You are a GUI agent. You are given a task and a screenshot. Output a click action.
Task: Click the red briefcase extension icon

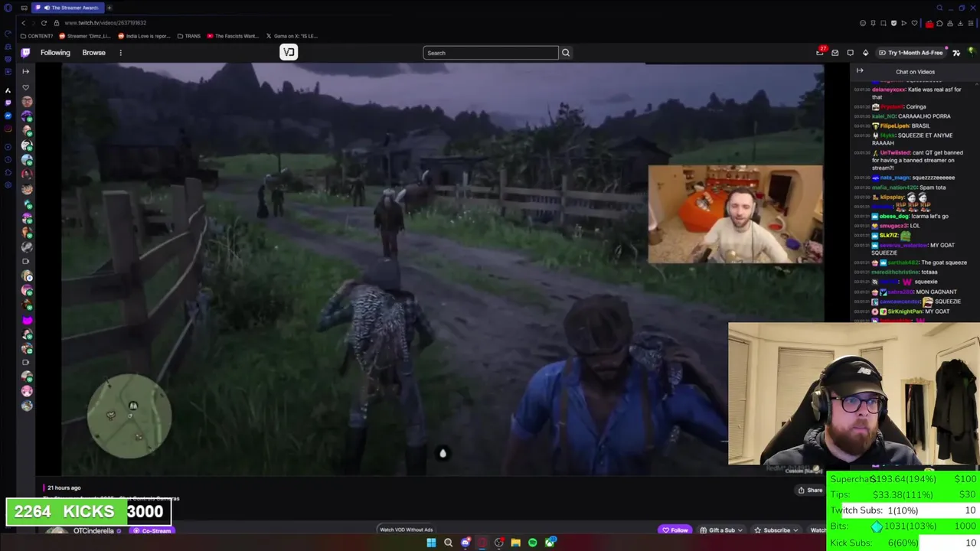[929, 23]
